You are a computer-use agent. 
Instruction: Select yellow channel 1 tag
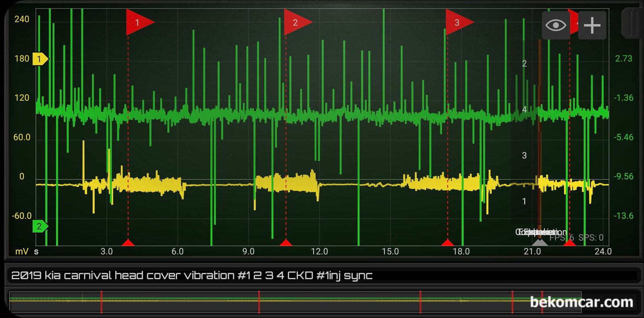click(x=40, y=59)
